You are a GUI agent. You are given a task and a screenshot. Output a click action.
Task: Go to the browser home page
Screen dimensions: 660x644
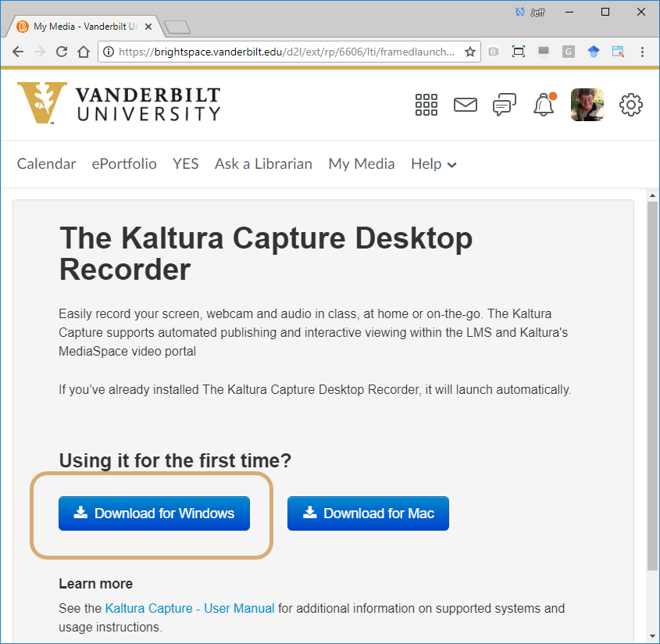coord(84,52)
